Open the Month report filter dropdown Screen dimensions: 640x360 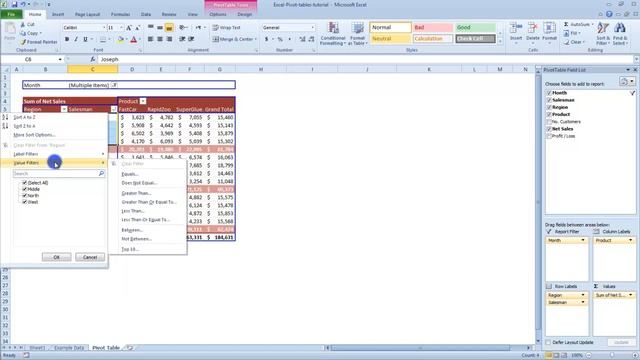(115, 85)
